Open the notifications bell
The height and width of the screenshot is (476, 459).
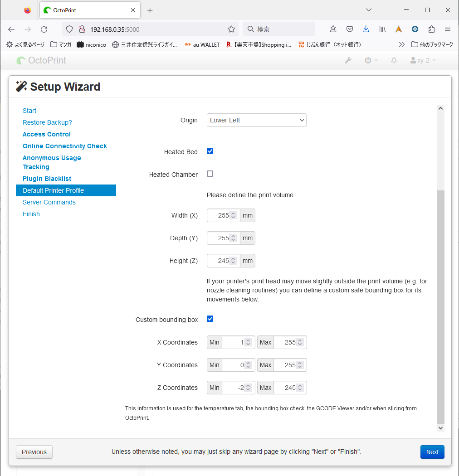click(394, 60)
